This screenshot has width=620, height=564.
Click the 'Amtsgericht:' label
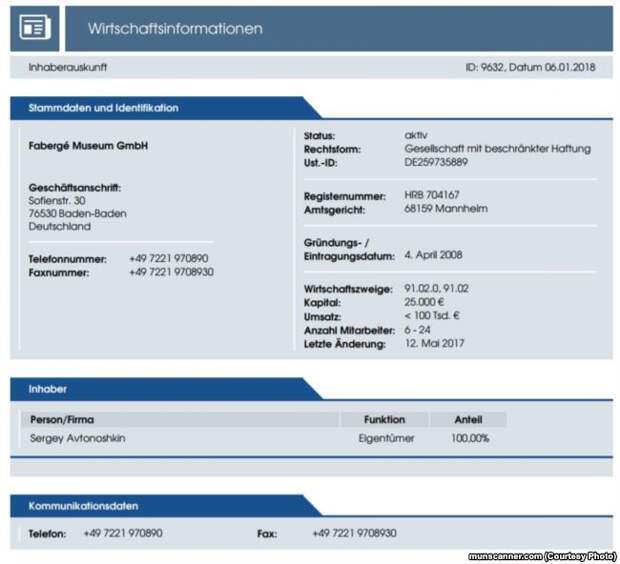click(335, 210)
